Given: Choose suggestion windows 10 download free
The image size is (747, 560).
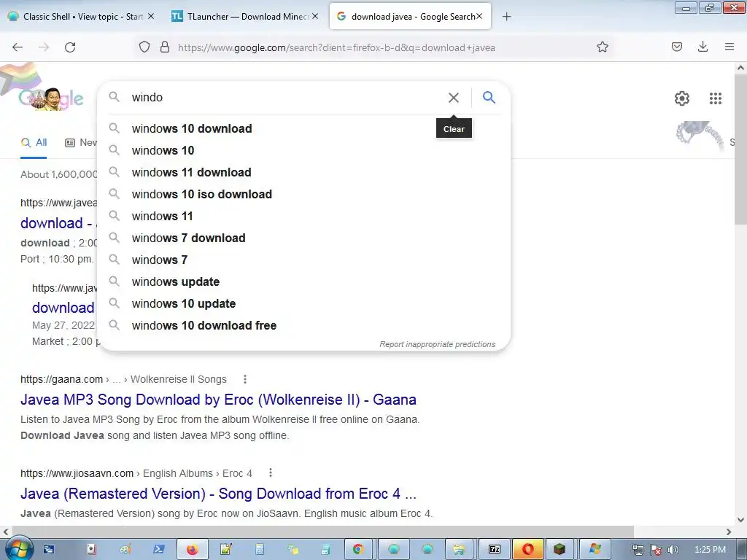Looking at the screenshot, I should [303, 326].
